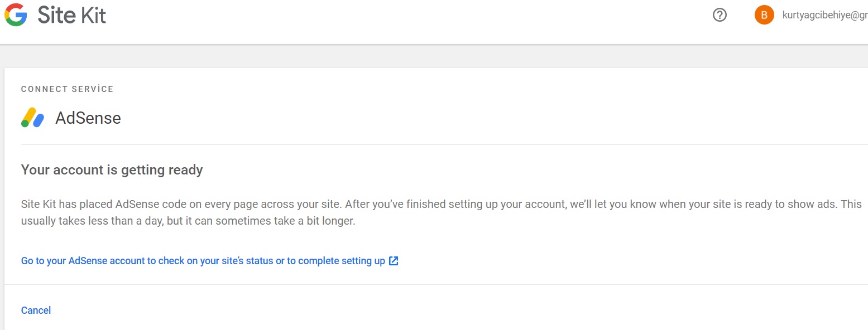The width and height of the screenshot is (868, 330).
Task: Click the external-link icon after setup link
Action: click(394, 261)
